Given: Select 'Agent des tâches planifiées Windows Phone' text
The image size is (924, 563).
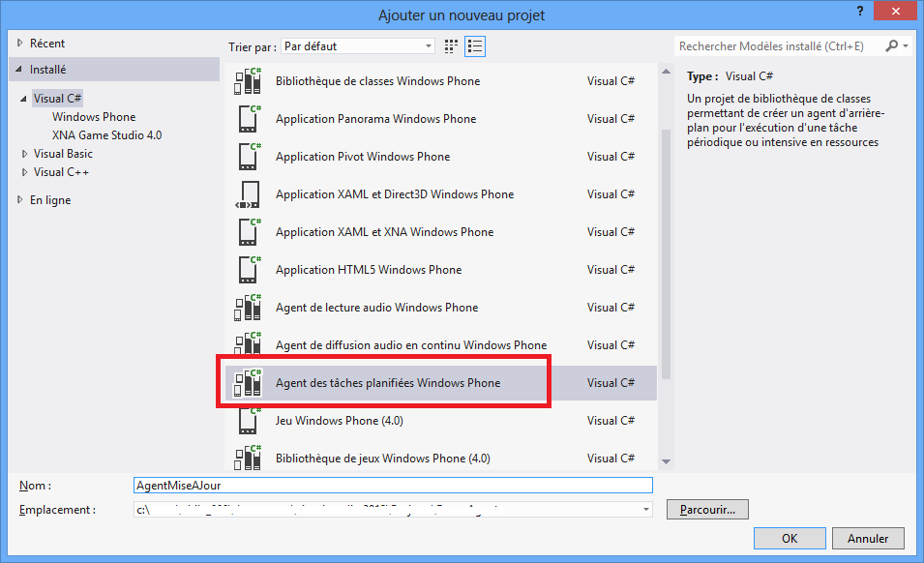Looking at the screenshot, I should [388, 383].
